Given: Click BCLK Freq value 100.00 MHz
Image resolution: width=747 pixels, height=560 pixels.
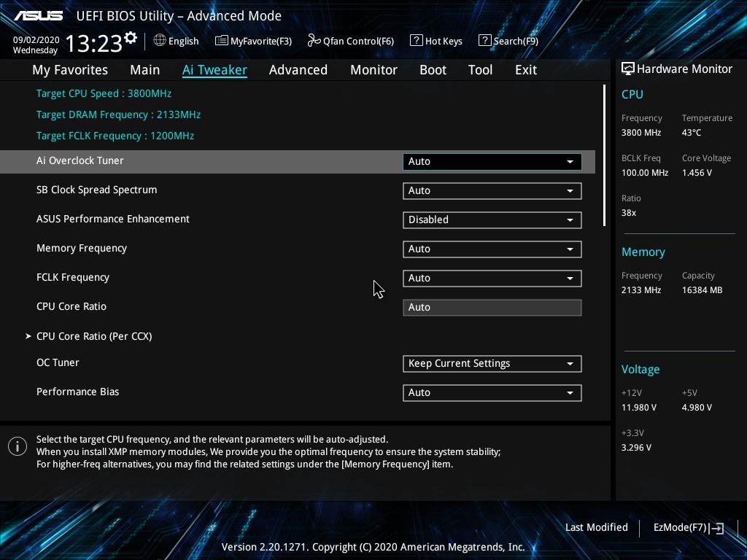Looking at the screenshot, I should tap(645, 173).
